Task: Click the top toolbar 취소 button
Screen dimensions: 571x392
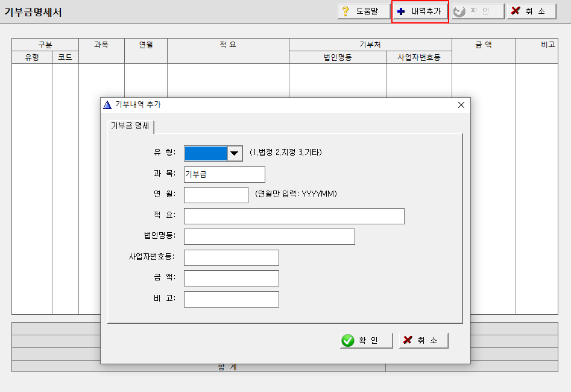Action: pos(531,11)
